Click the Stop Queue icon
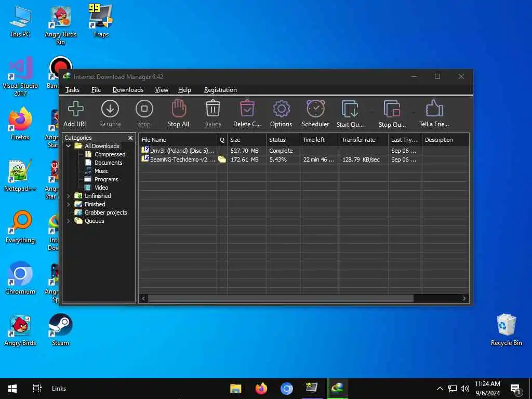532x399 pixels. pyautogui.click(x=392, y=113)
